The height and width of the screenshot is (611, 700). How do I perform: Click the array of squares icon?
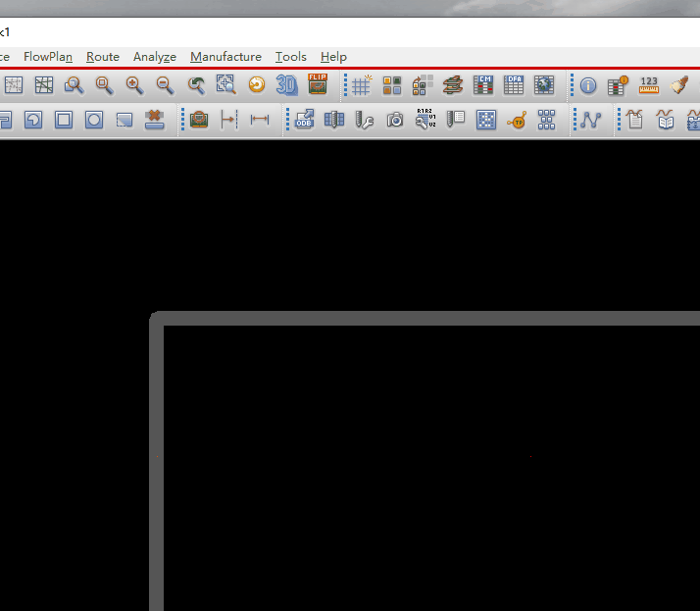coord(546,120)
